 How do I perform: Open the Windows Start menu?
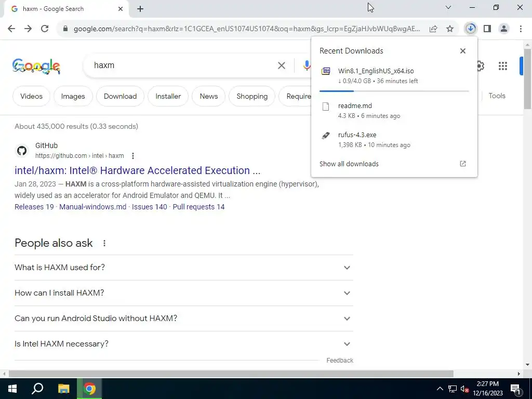pos(12,389)
